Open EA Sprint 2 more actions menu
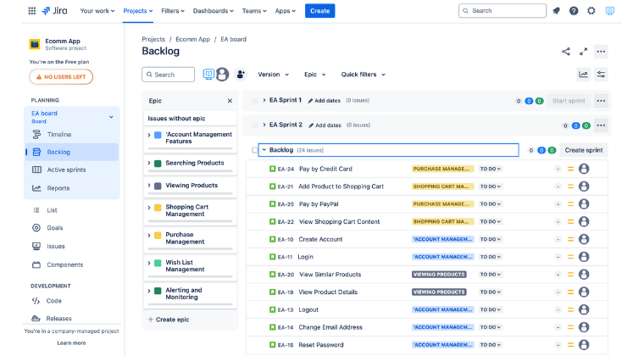 pos(601,125)
